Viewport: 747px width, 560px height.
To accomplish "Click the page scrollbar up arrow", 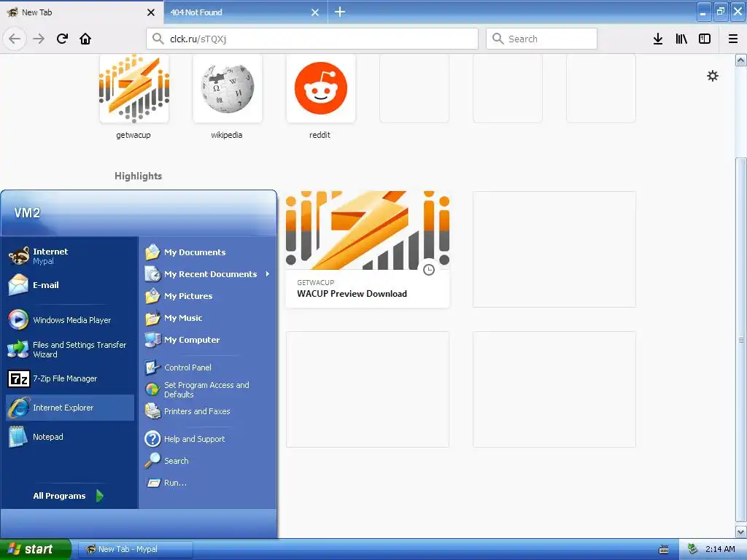I will pos(741,60).
